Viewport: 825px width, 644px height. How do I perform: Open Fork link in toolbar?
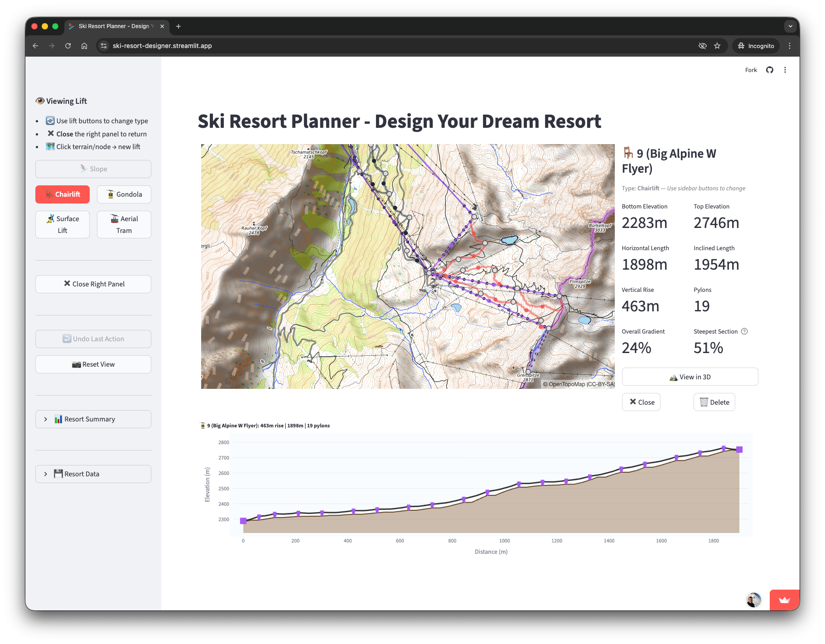(751, 70)
